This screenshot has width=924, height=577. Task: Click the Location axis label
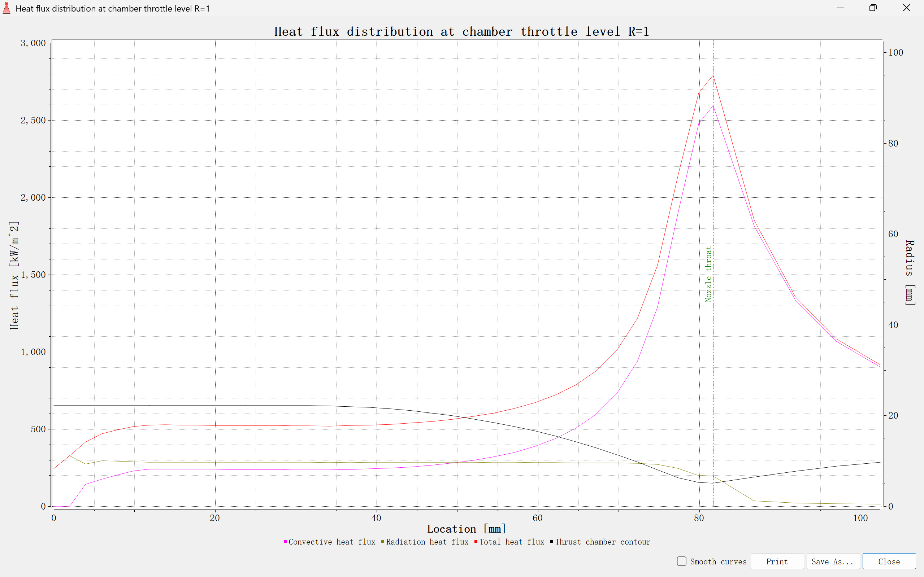pyautogui.click(x=466, y=529)
